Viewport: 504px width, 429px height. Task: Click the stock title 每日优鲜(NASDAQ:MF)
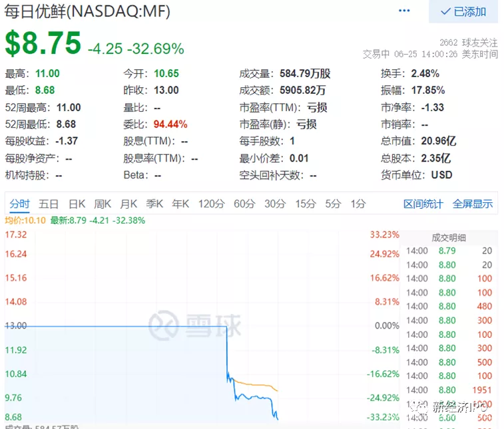point(87,12)
